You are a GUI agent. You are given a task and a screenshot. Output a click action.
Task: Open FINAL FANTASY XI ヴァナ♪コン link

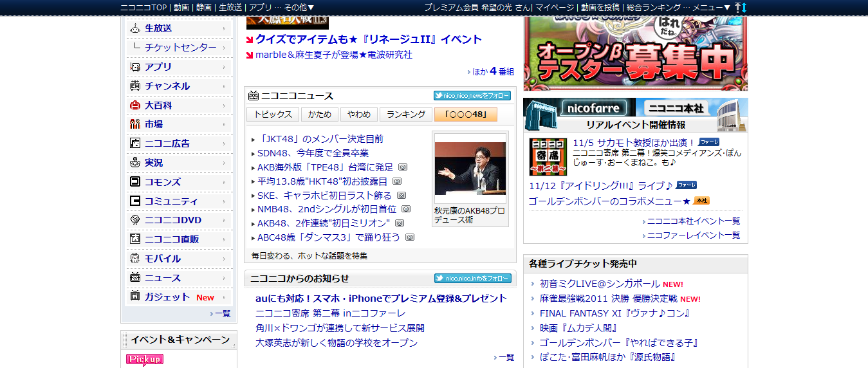click(615, 313)
